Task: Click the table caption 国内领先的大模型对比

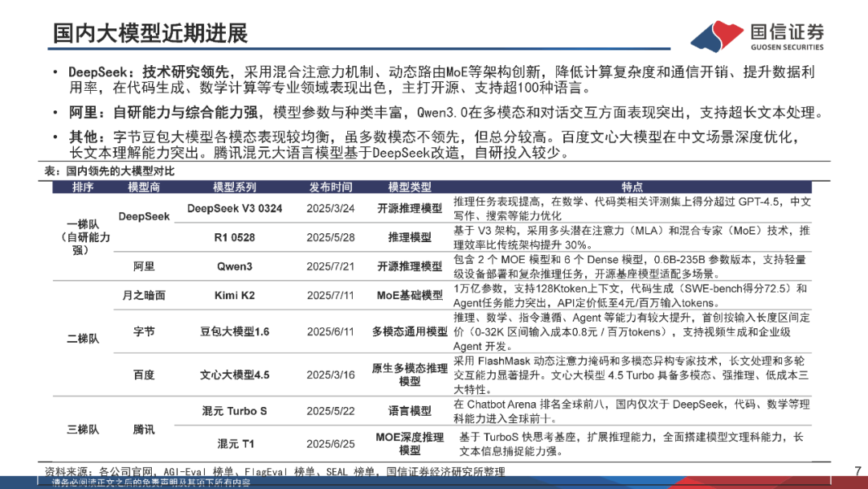Action: coord(120,171)
